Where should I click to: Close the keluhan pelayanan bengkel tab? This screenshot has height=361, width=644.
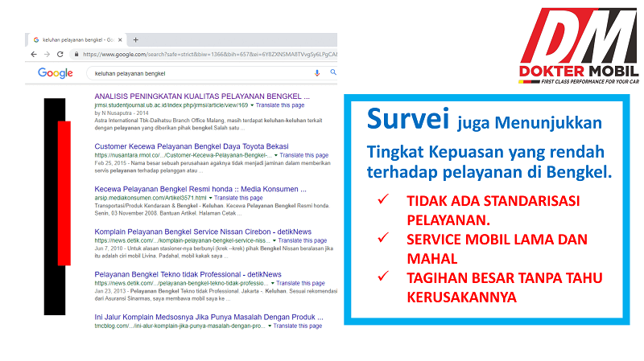[120, 39]
